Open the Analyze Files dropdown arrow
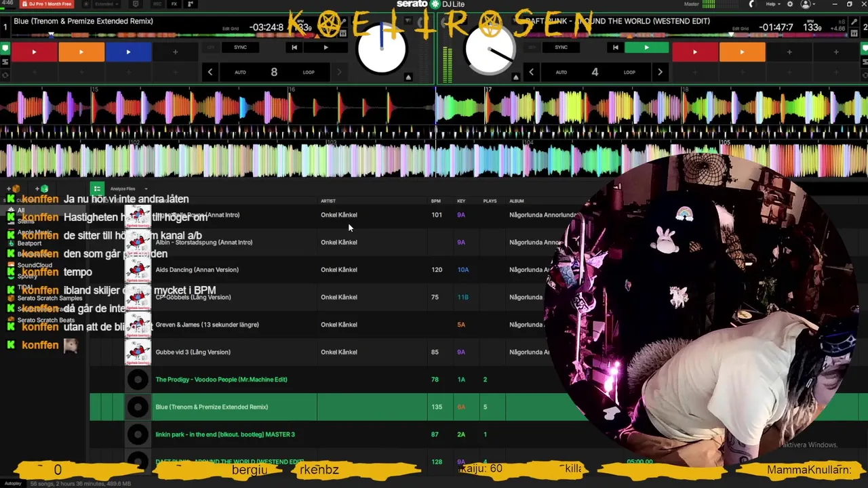868x488 pixels. (146, 189)
